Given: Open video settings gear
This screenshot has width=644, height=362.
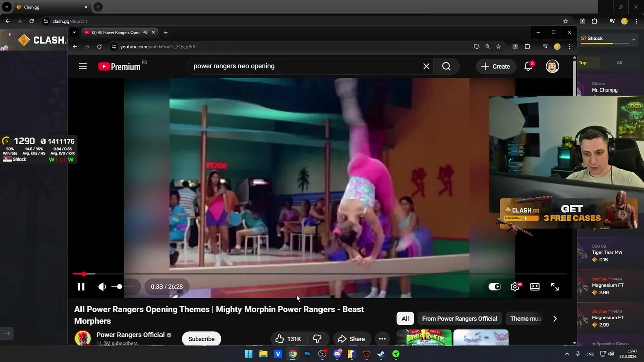Looking at the screenshot, I should [x=515, y=287].
